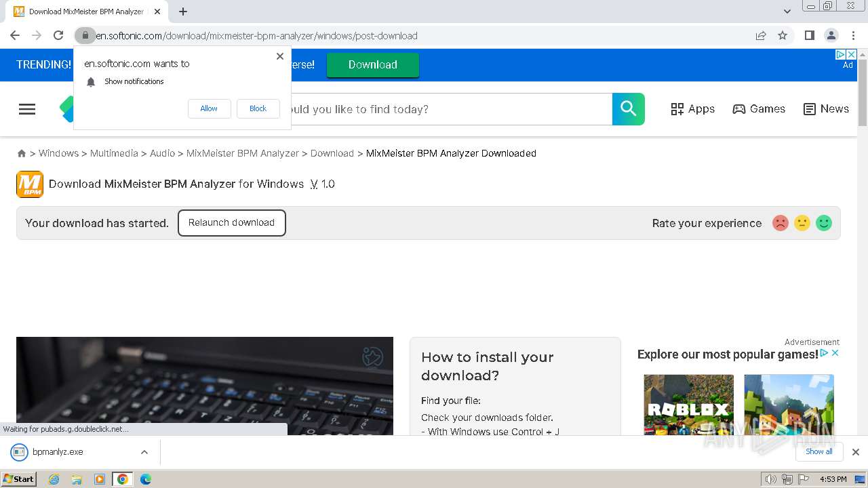Close the notification permission popup
This screenshot has height=488, width=868.
(x=280, y=56)
